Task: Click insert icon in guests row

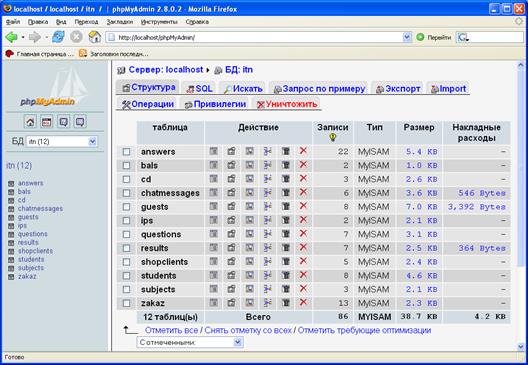Action: [268, 207]
